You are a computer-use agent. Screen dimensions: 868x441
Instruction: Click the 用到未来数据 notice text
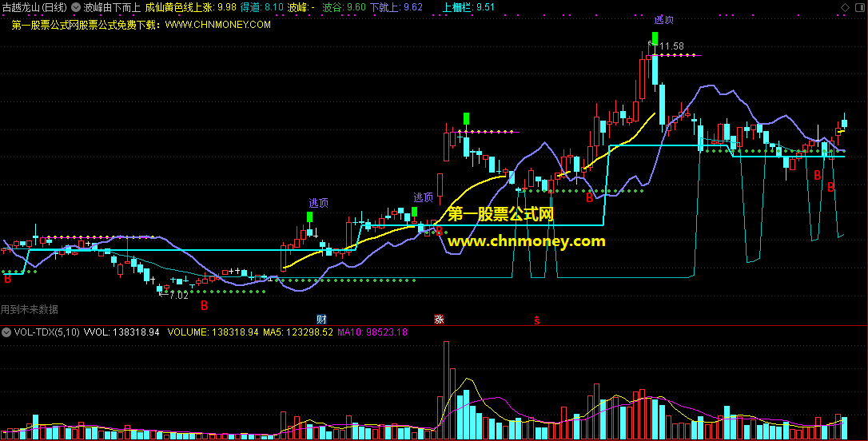pyautogui.click(x=30, y=310)
